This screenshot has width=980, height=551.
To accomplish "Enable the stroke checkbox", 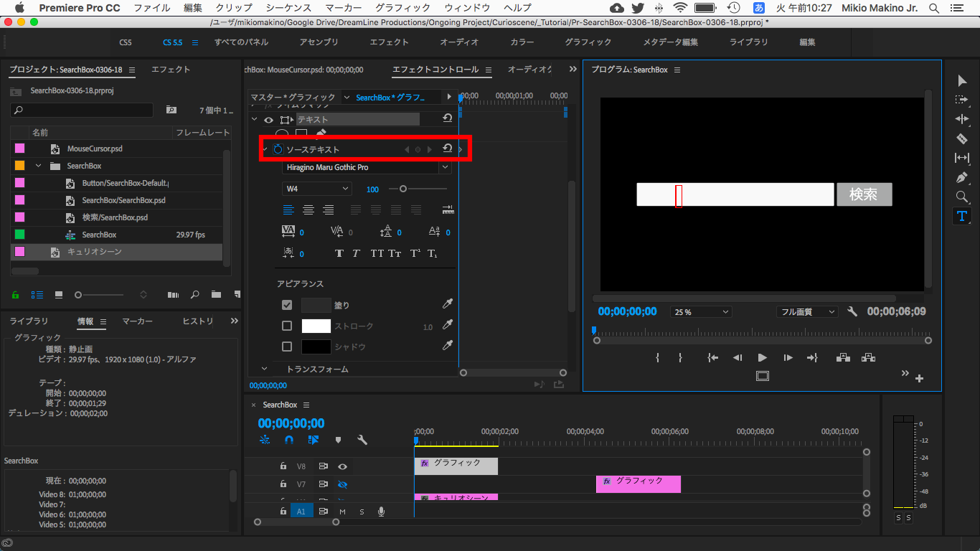I will point(287,326).
